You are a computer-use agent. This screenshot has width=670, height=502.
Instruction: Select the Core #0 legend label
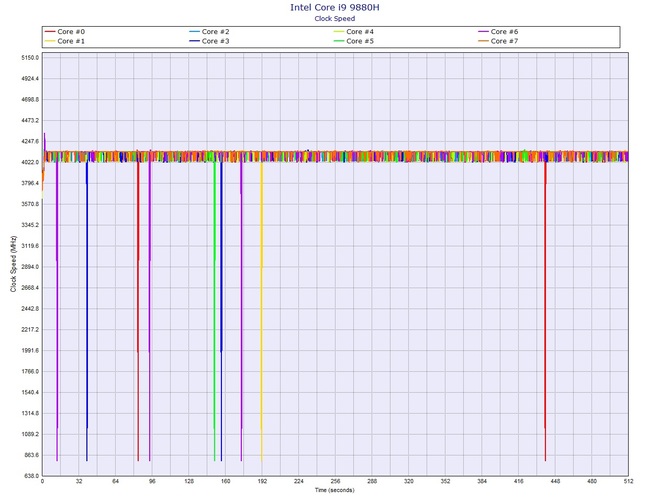[71, 32]
